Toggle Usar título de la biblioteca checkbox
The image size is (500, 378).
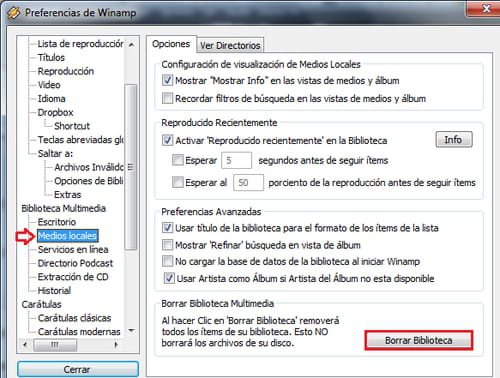167,228
